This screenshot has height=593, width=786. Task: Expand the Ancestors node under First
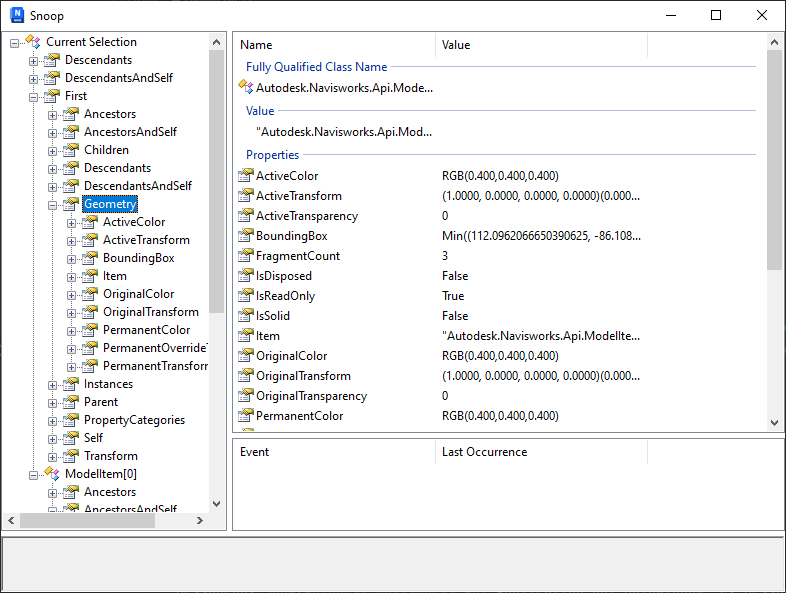tap(52, 115)
